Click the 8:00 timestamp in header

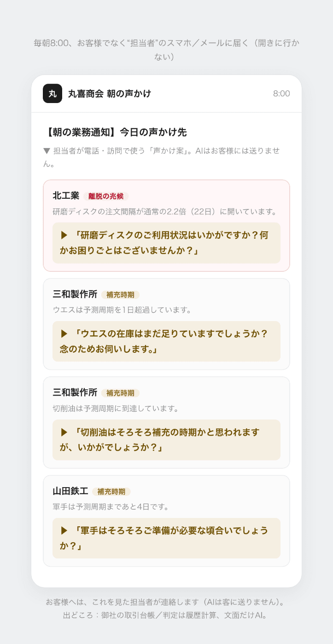281,93
